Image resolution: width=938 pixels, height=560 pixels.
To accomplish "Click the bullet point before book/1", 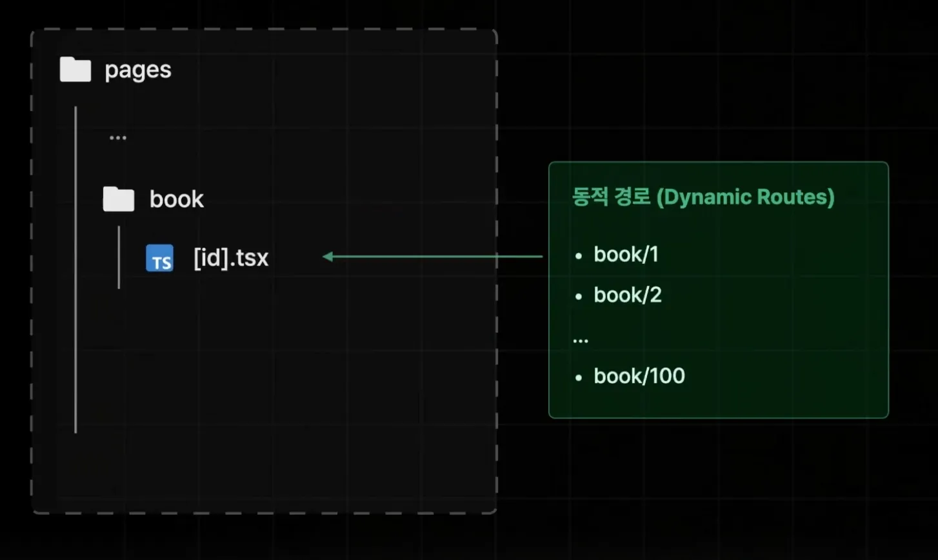I will pyautogui.click(x=579, y=256).
